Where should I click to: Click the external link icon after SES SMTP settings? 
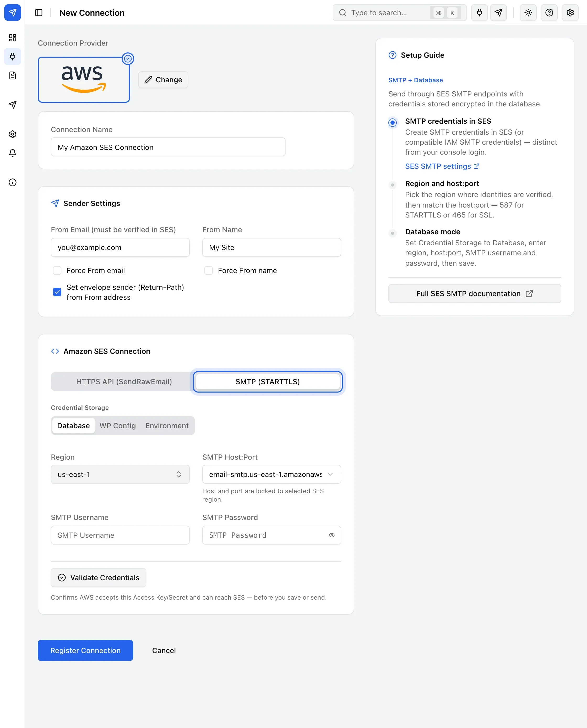(476, 166)
